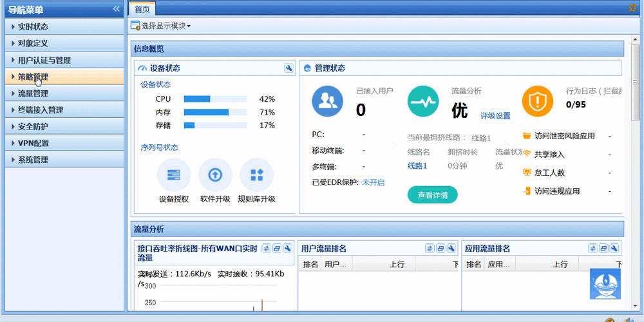The image size is (644, 322).
Task: Click the 查看详情 button
Action: (432, 195)
